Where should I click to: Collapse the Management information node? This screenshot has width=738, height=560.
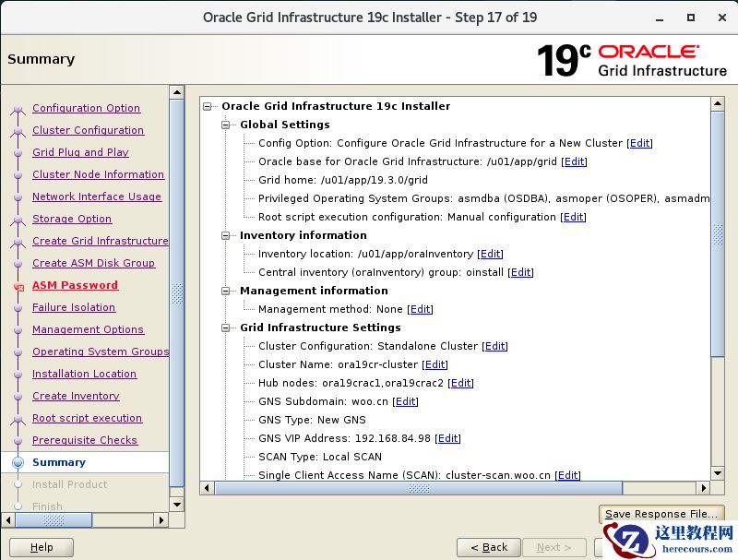click(226, 291)
